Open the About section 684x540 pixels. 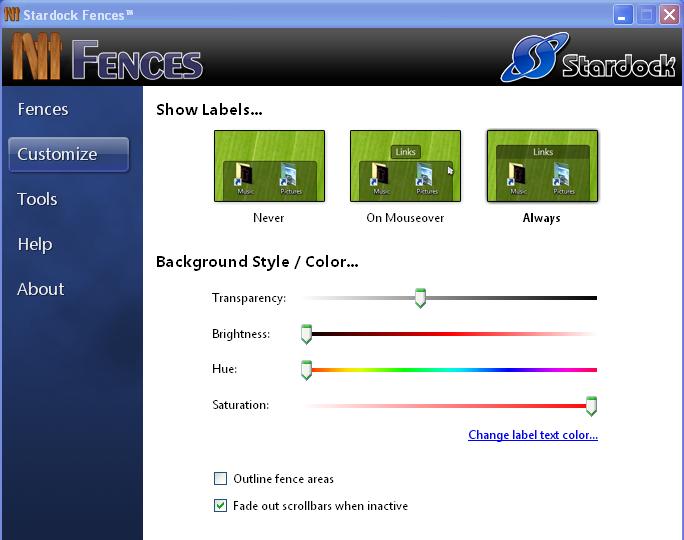coord(41,289)
